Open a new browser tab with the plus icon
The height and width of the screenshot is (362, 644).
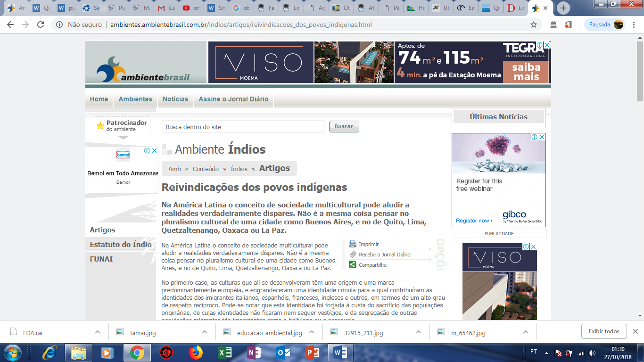(x=563, y=8)
